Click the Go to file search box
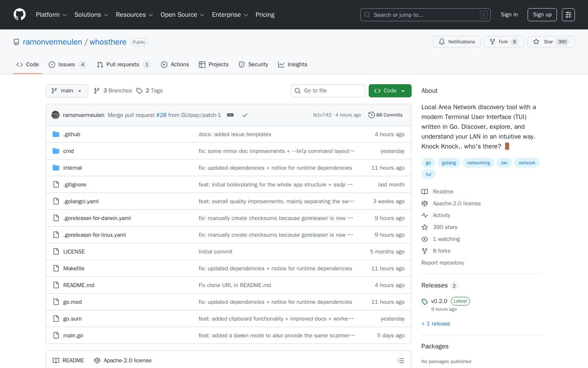Viewport: 588px width, 368px height. click(328, 90)
